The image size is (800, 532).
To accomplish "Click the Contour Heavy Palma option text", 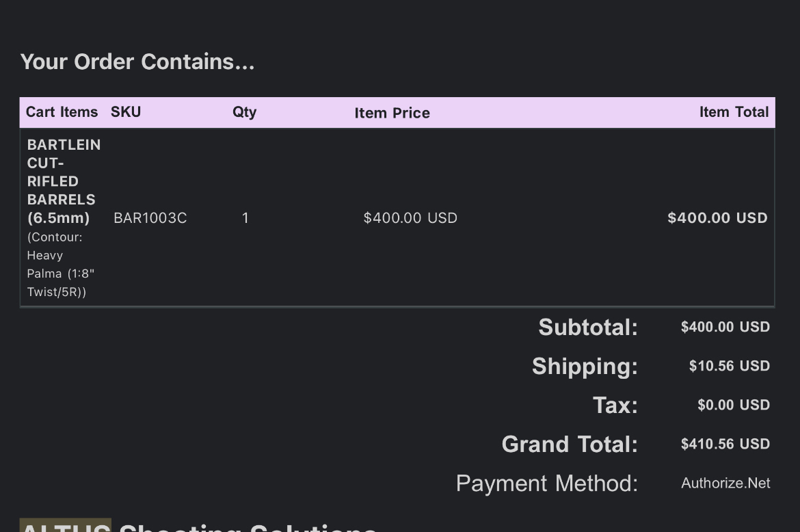I will (61, 265).
